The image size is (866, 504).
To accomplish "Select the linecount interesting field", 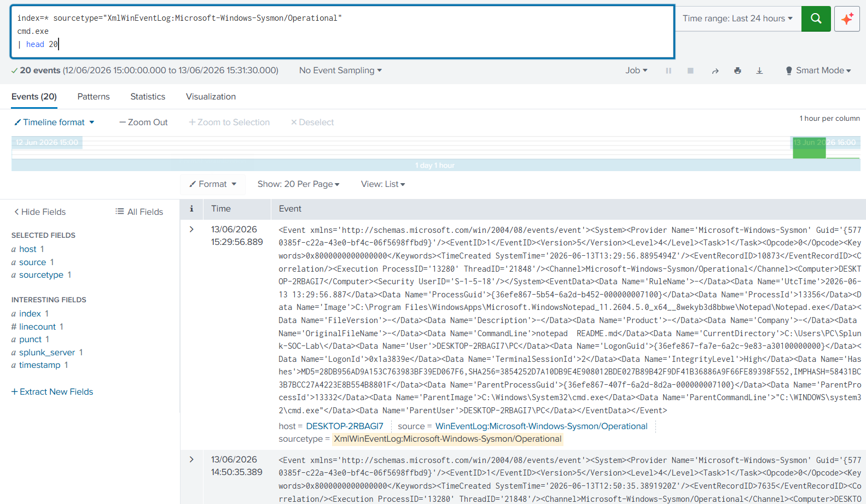I will [x=37, y=327].
